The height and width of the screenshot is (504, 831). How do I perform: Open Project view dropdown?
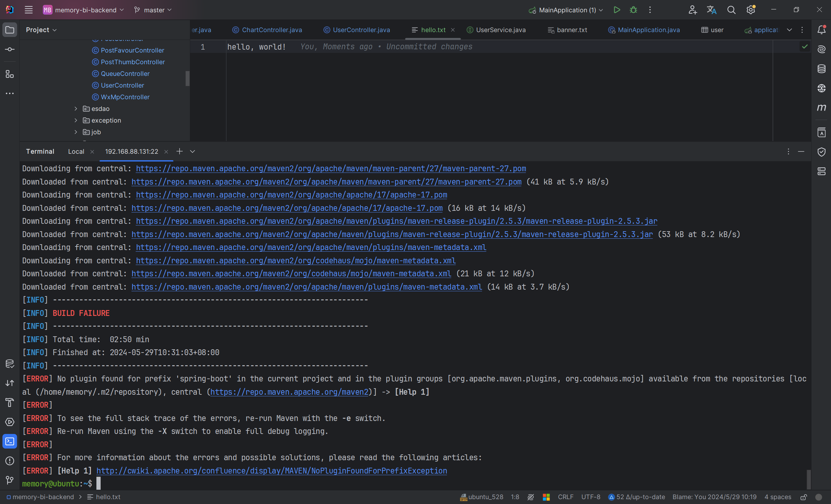pos(41,30)
